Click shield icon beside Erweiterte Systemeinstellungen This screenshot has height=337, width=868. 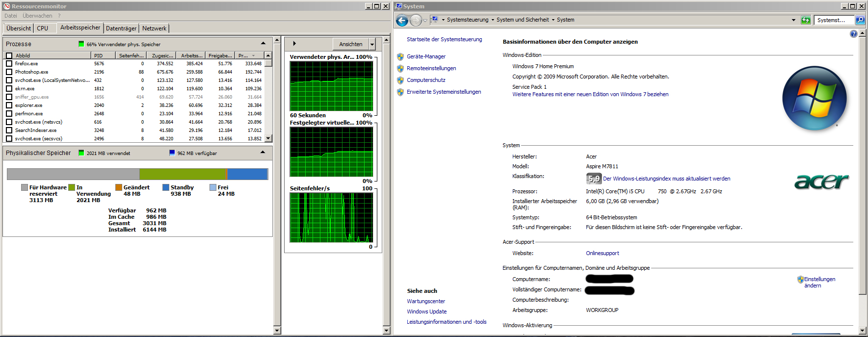400,92
